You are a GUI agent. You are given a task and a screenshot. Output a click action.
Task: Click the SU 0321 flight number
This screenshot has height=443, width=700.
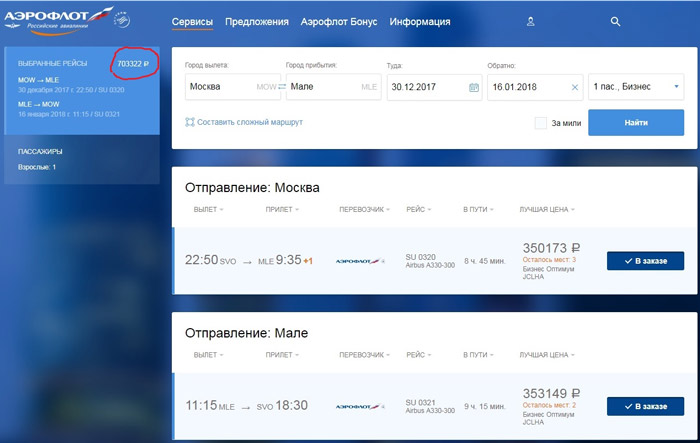(x=421, y=402)
